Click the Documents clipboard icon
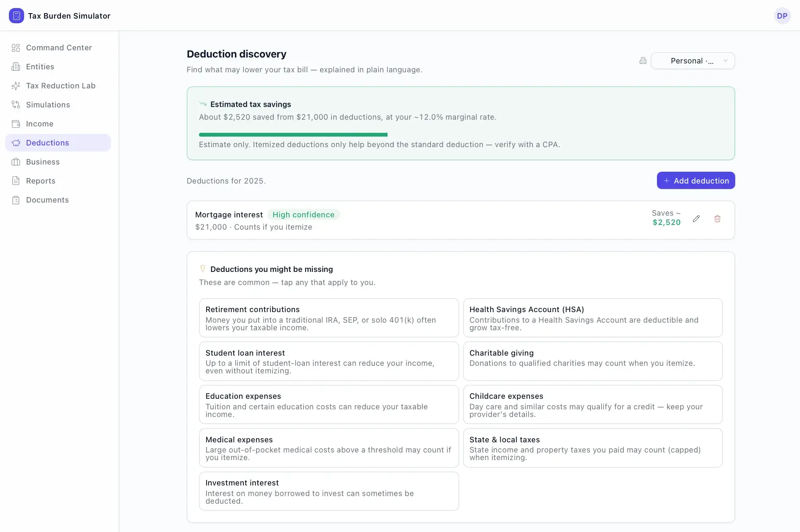800x532 pixels. point(16,200)
